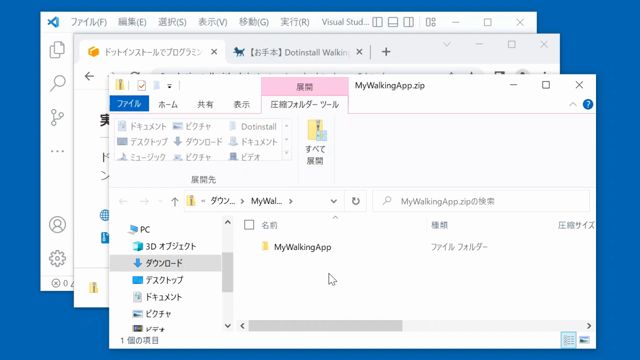Select デスクトップ extract destination in ribbon

[142, 142]
